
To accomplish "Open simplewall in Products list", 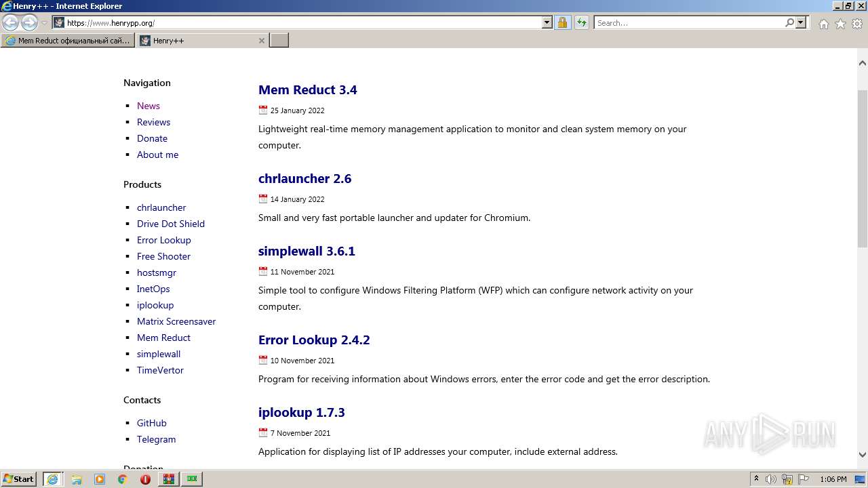I will point(159,354).
